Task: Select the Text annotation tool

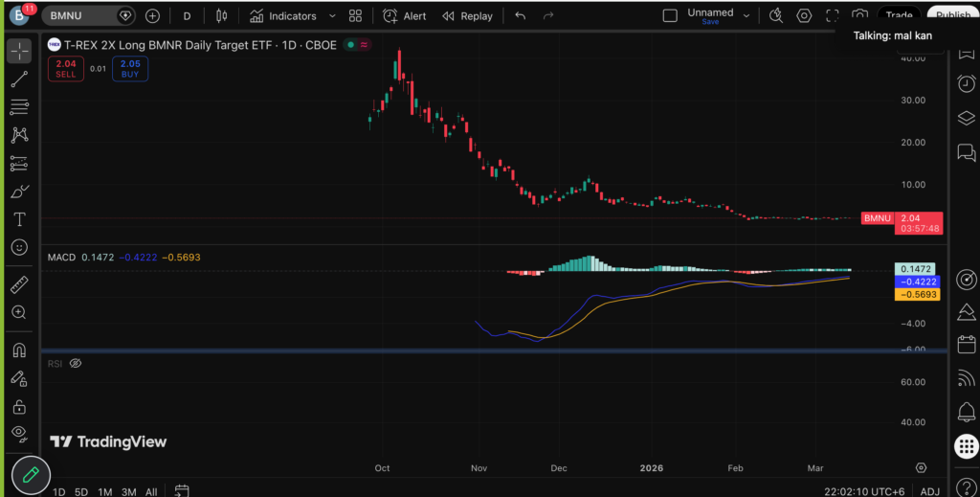Action: (x=19, y=219)
